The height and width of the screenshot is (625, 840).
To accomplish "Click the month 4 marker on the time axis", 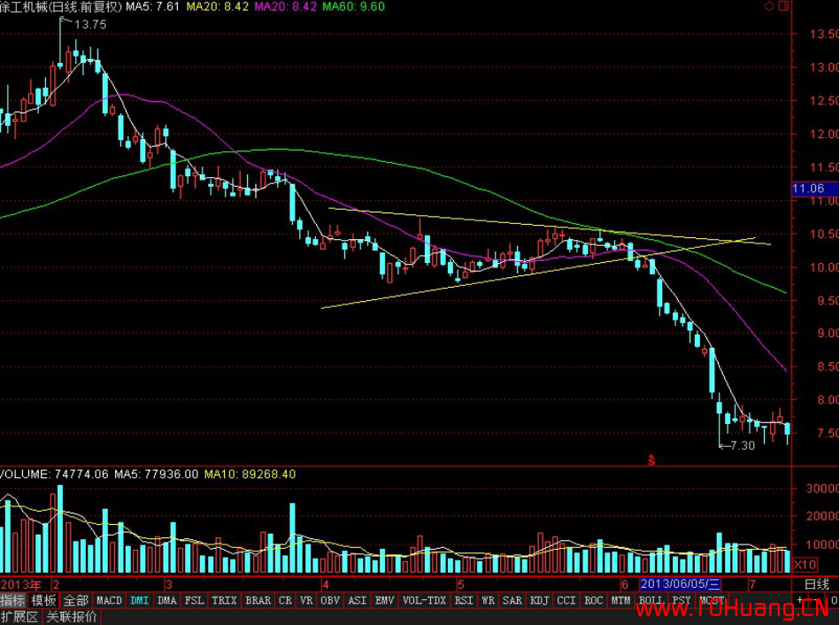I will click(x=325, y=584).
